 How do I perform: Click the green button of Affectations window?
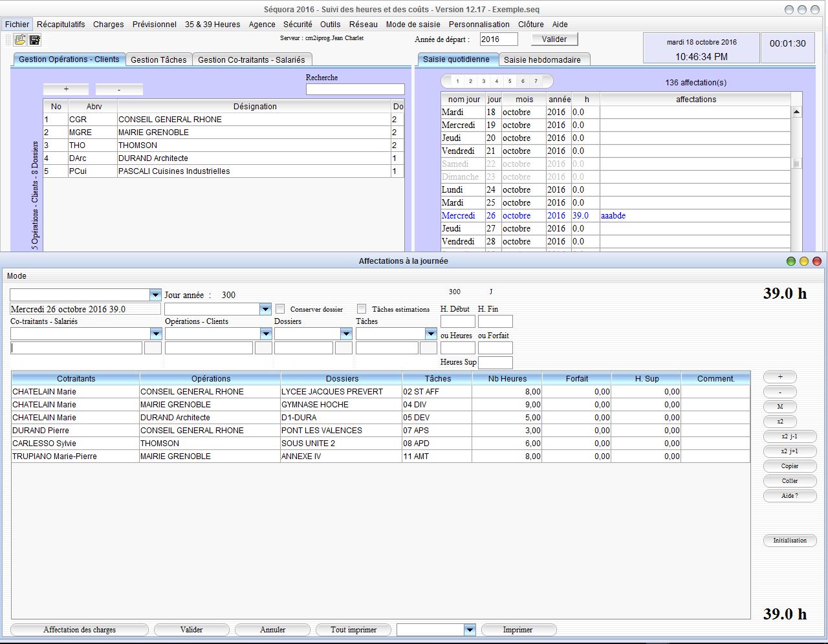(790, 261)
